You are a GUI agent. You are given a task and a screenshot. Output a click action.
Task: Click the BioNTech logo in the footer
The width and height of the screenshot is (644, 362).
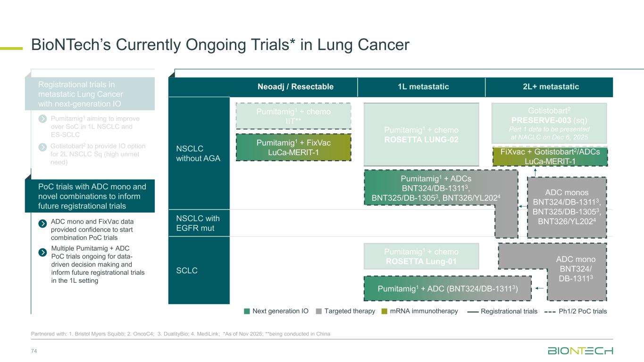pos(580,351)
